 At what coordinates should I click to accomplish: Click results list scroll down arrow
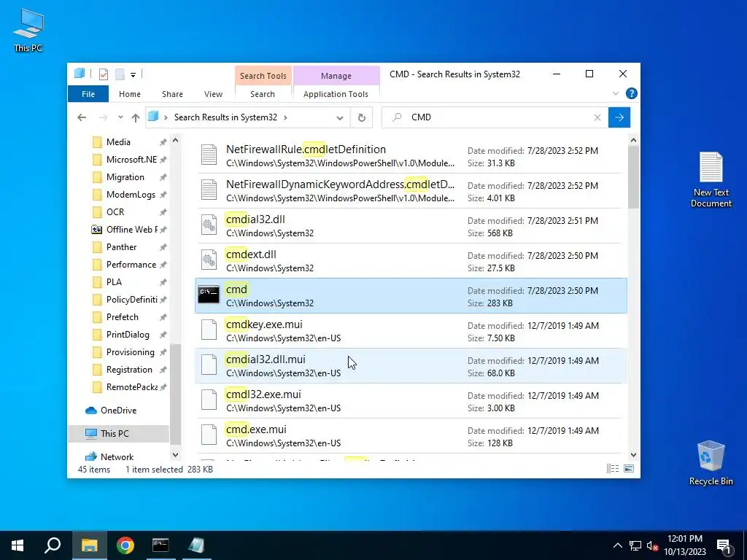pos(633,455)
